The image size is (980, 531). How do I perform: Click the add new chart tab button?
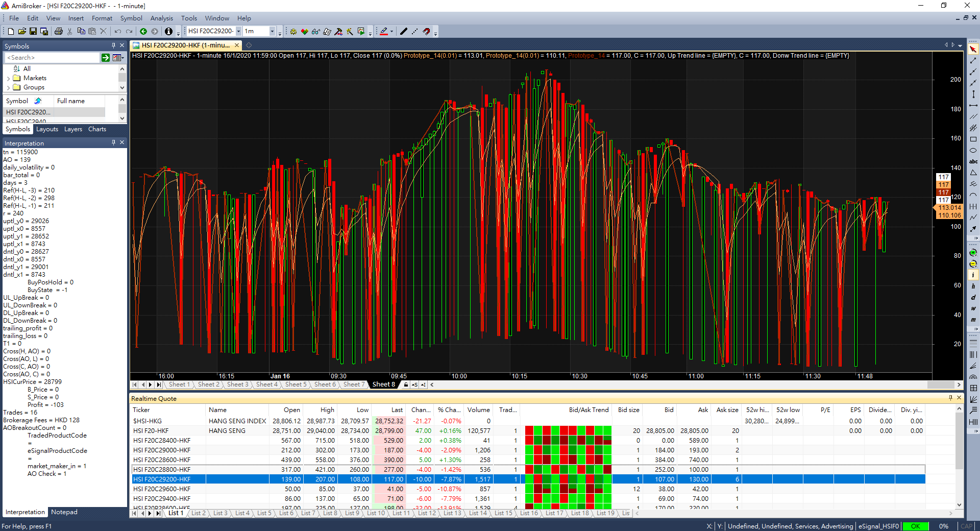coord(249,45)
